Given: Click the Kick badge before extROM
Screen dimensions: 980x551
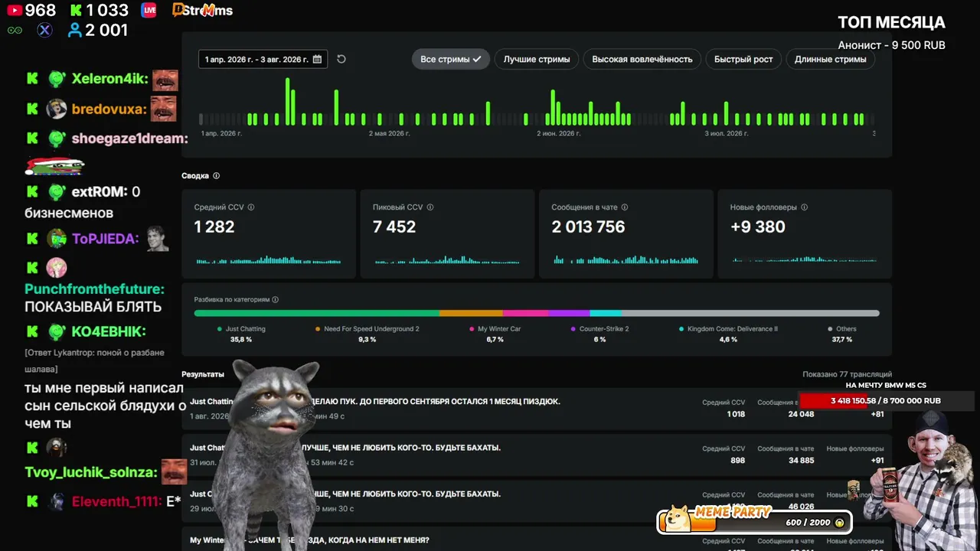Looking at the screenshot, I should tap(32, 192).
